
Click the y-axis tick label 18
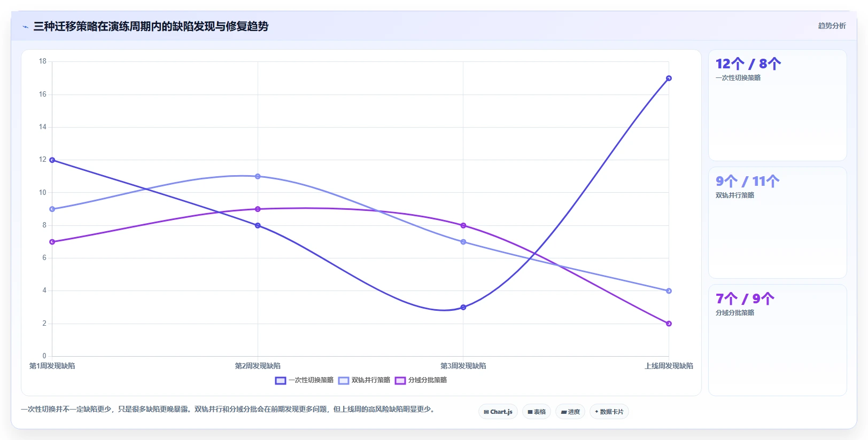(x=43, y=61)
